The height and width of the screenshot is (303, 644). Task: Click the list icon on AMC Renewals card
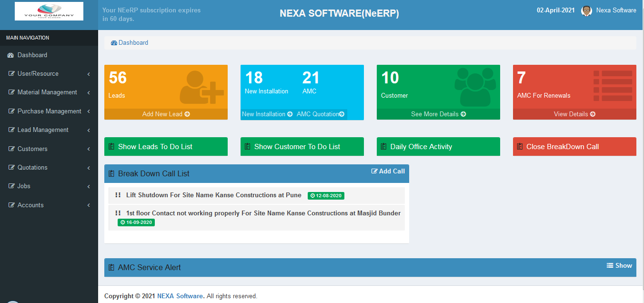coord(613,86)
